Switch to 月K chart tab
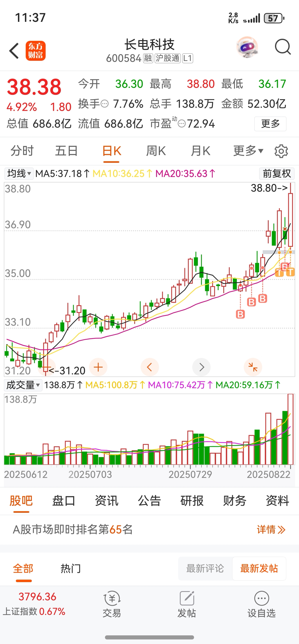This screenshot has height=644, width=299. click(201, 151)
